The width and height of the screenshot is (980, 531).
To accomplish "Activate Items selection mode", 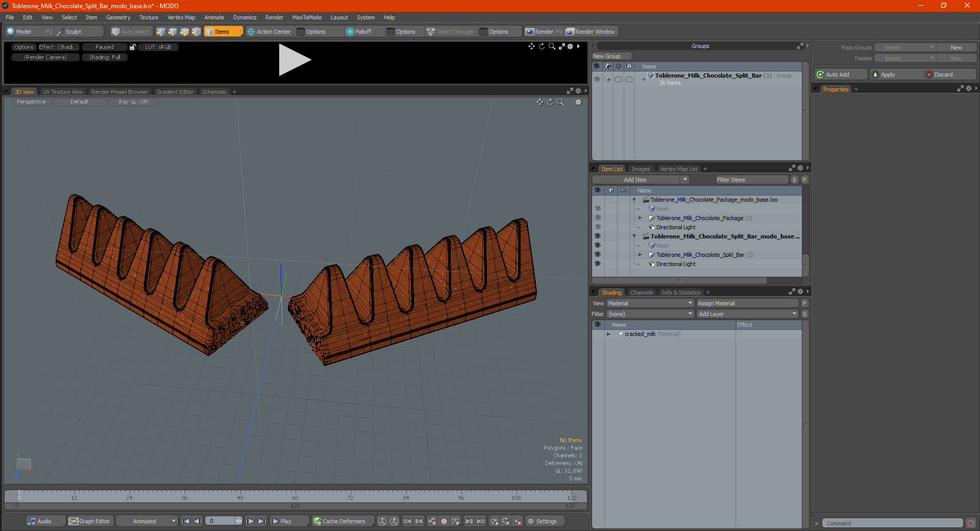I will (223, 32).
